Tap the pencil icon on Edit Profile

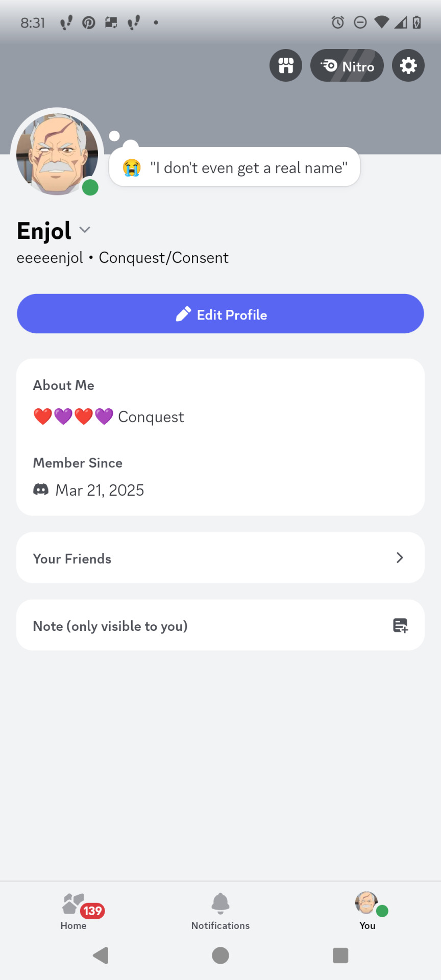point(183,314)
